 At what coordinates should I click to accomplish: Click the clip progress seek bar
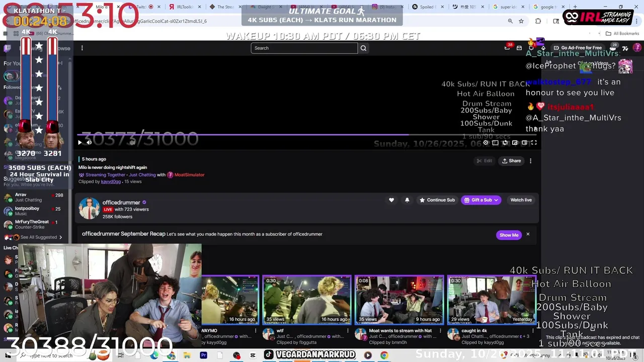coord(307,135)
